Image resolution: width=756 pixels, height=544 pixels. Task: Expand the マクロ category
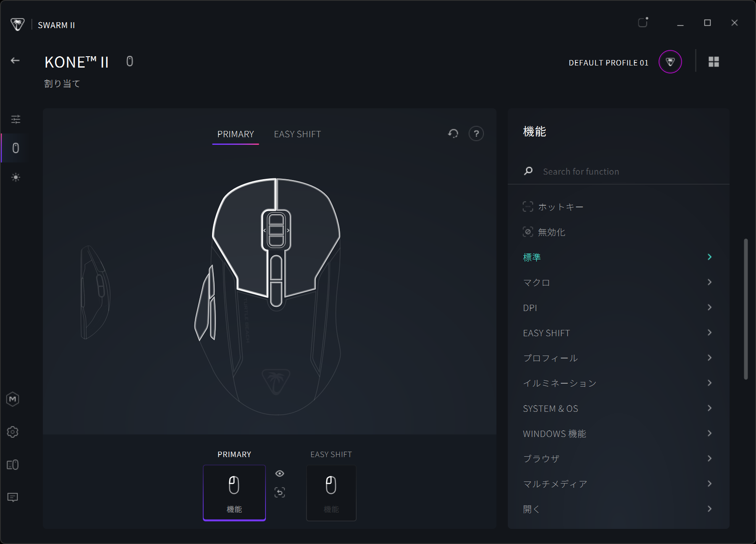pyautogui.click(x=618, y=282)
